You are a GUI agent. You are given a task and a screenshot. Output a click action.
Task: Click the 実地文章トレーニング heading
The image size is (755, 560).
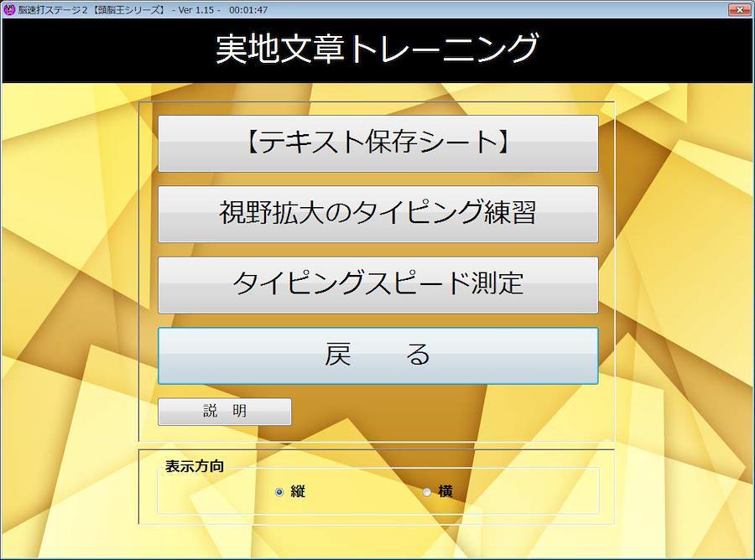click(x=377, y=49)
